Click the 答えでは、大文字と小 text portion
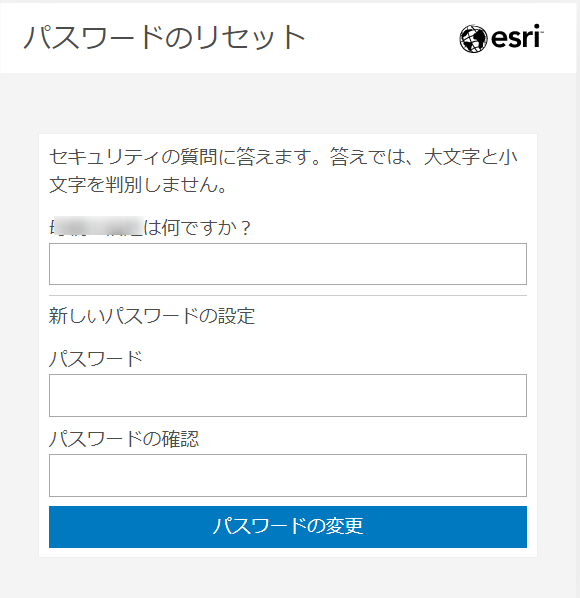Screen dimensions: 580x598 point(424,157)
